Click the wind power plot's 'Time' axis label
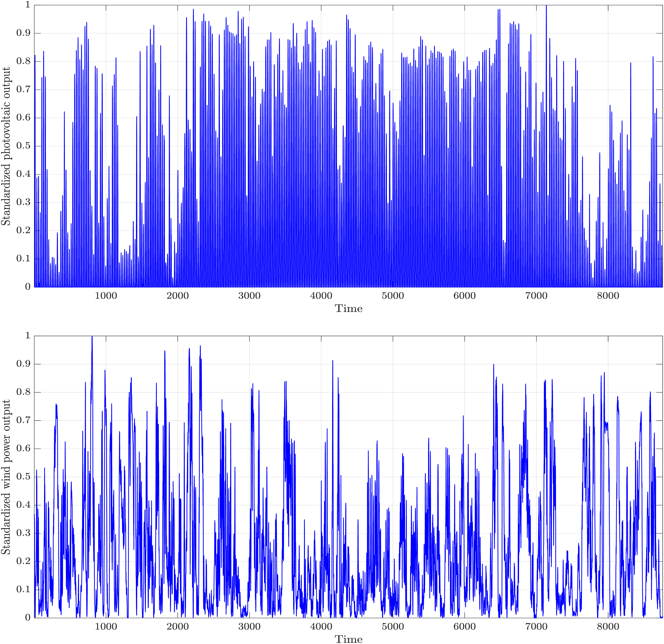Viewport: 664px width, 644px height. (348, 639)
